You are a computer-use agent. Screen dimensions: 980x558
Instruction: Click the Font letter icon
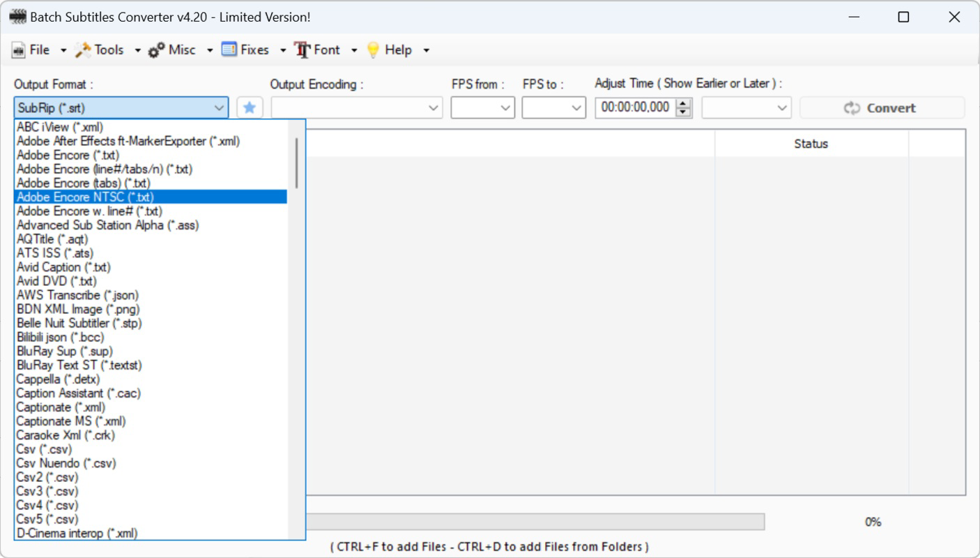click(302, 50)
